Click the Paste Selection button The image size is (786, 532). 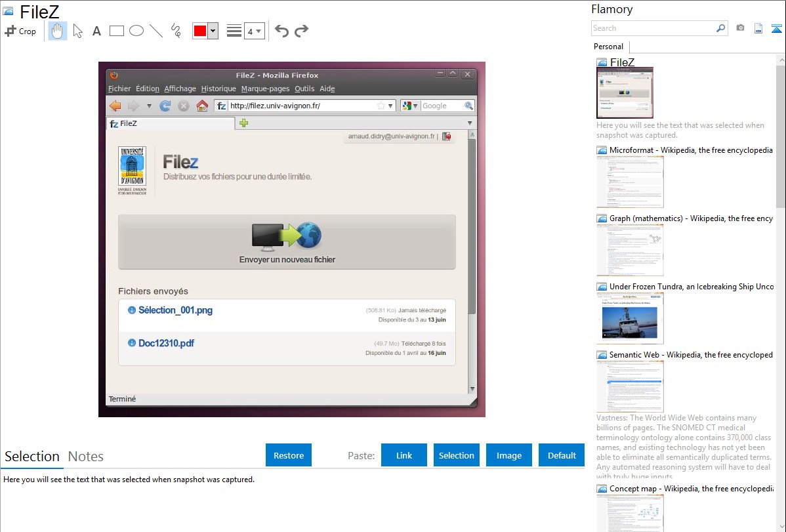[456, 455]
